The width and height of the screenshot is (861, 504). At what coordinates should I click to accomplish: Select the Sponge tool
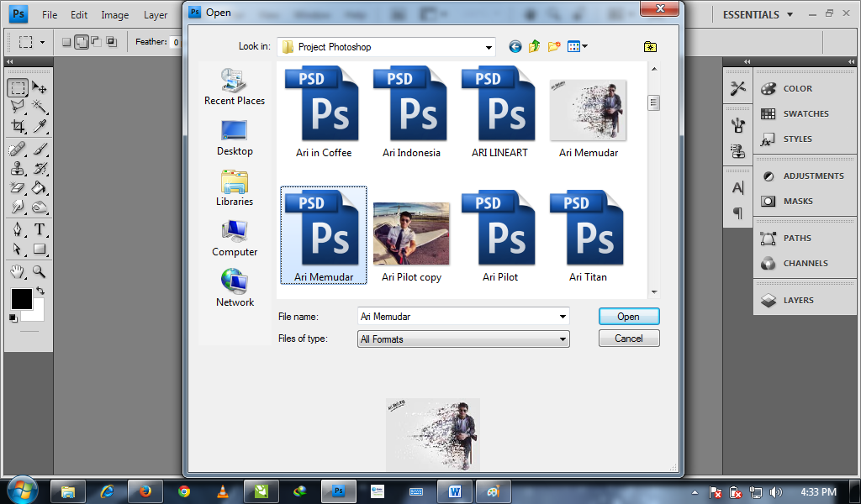point(39,207)
